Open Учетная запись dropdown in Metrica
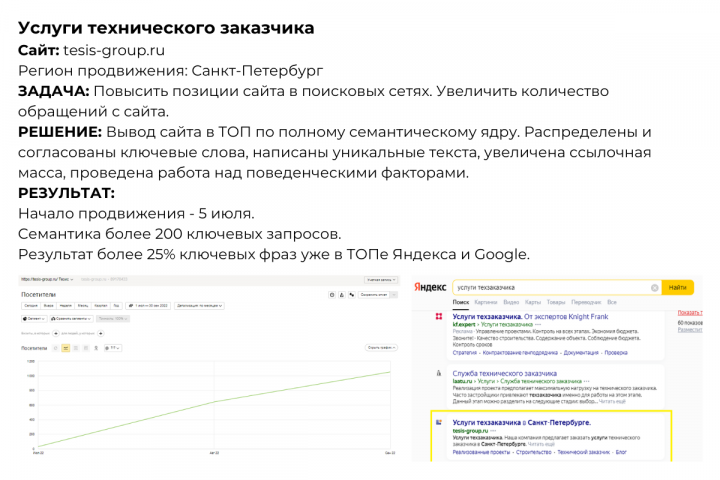Screen dimensions: 720x480 (x=381, y=279)
